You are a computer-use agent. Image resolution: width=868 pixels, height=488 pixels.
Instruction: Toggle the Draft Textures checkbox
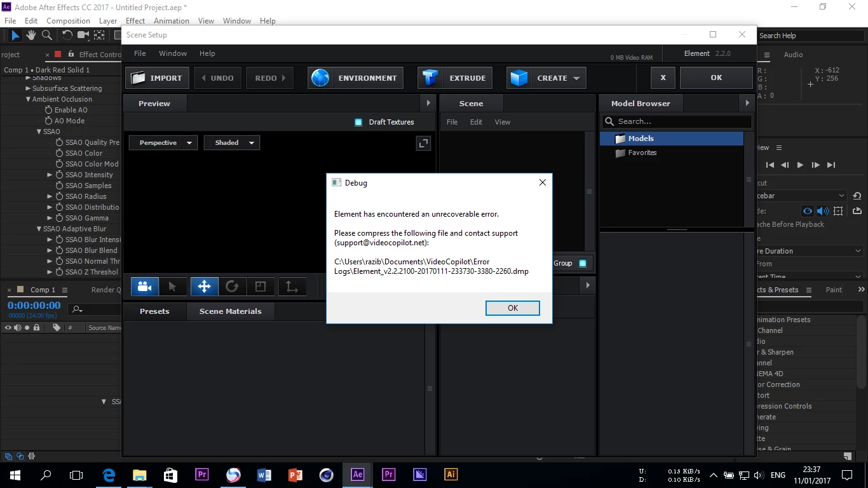pyautogui.click(x=358, y=122)
